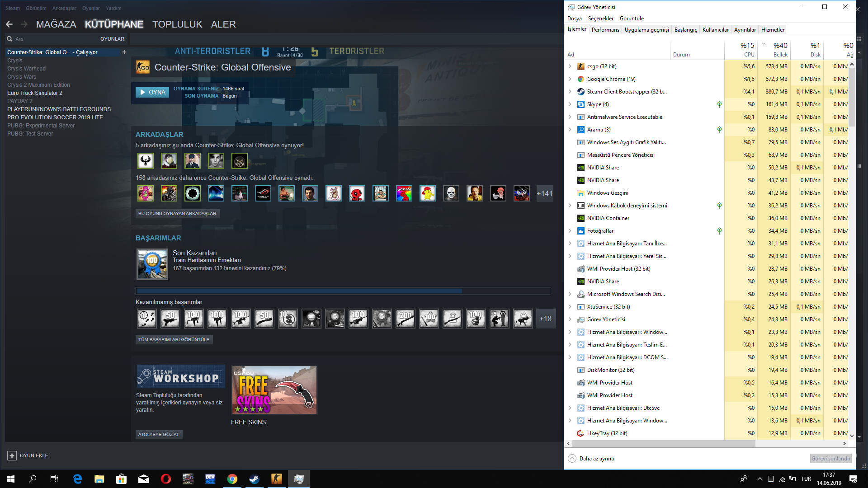Click the Skype process icon in Task Manager

[x=581, y=104]
